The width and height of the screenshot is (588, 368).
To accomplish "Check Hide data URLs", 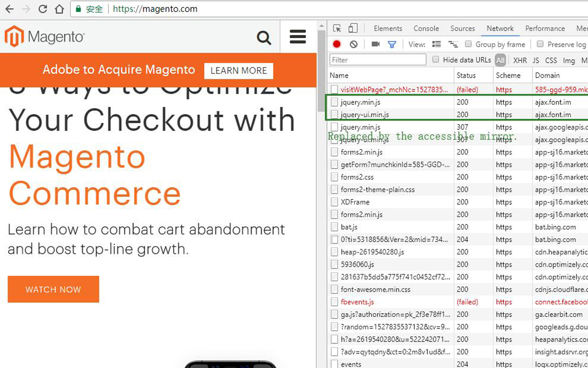I will (435, 59).
